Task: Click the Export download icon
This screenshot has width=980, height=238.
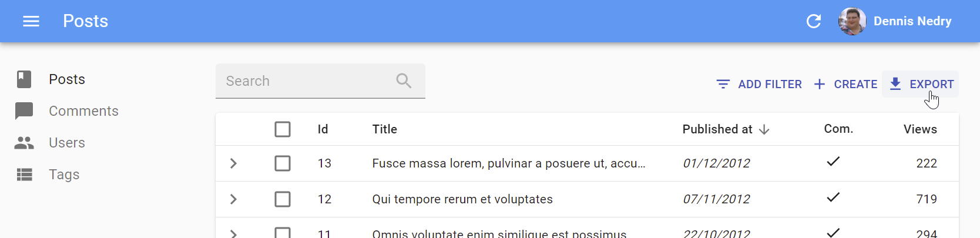Action: [x=895, y=84]
